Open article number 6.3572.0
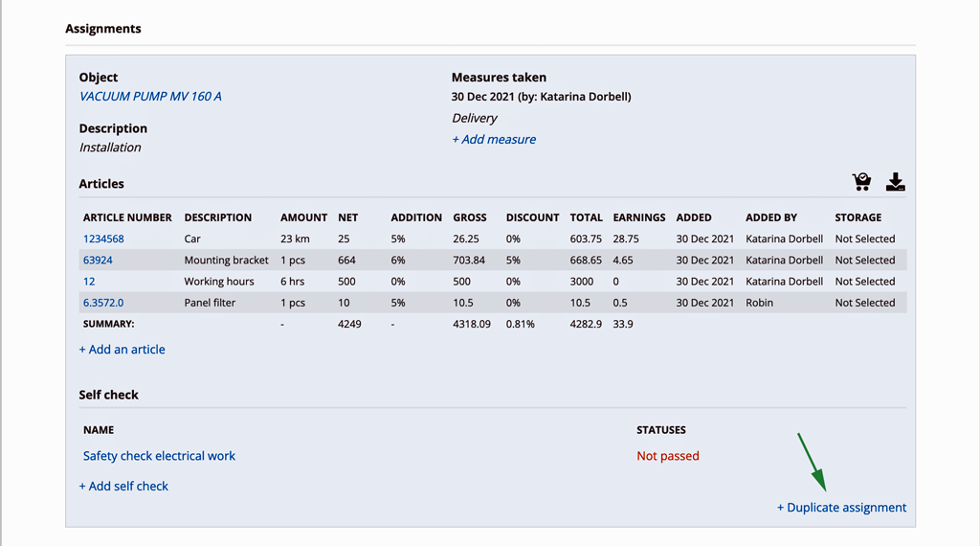This screenshot has height=546, width=980. point(103,303)
